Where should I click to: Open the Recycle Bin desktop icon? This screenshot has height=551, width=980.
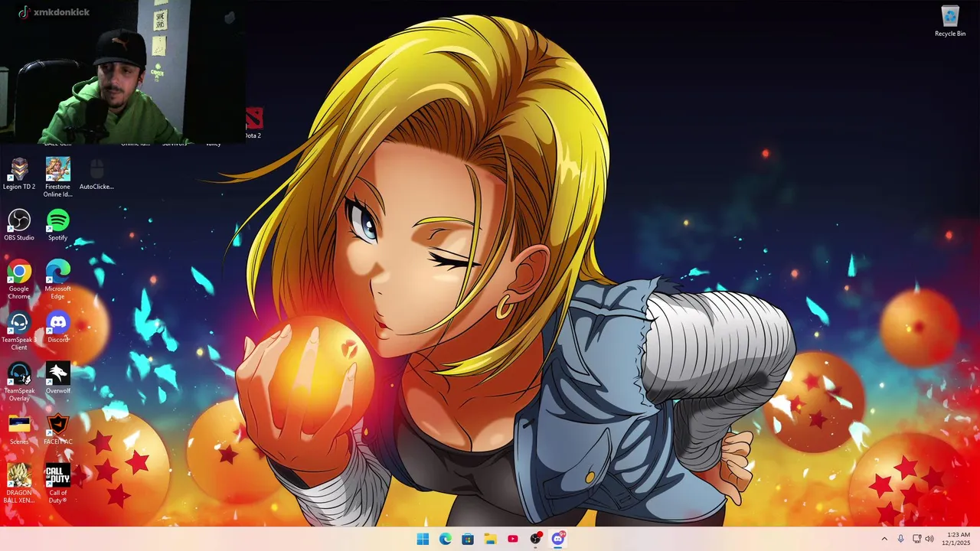click(x=950, y=21)
